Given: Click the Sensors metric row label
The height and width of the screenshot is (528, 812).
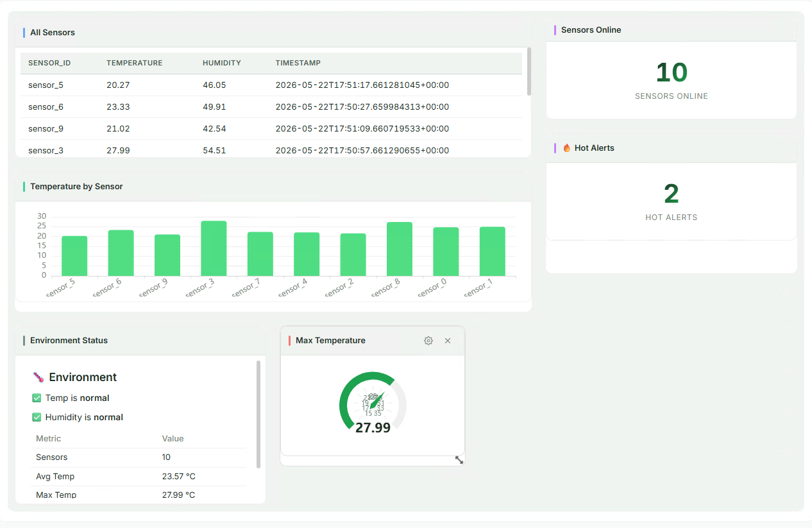Looking at the screenshot, I should tap(51, 457).
